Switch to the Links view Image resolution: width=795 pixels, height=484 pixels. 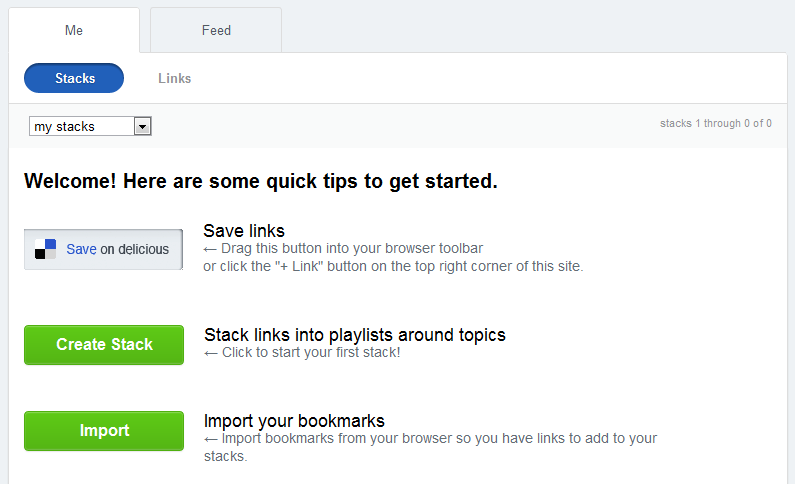pyautogui.click(x=175, y=78)
